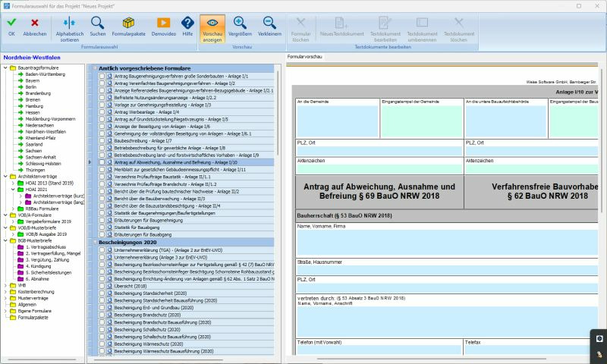The width and height of the screenshot is (607, 364).
Task: Select Musterverträge tree entry
Action: [x=33, y=298]
